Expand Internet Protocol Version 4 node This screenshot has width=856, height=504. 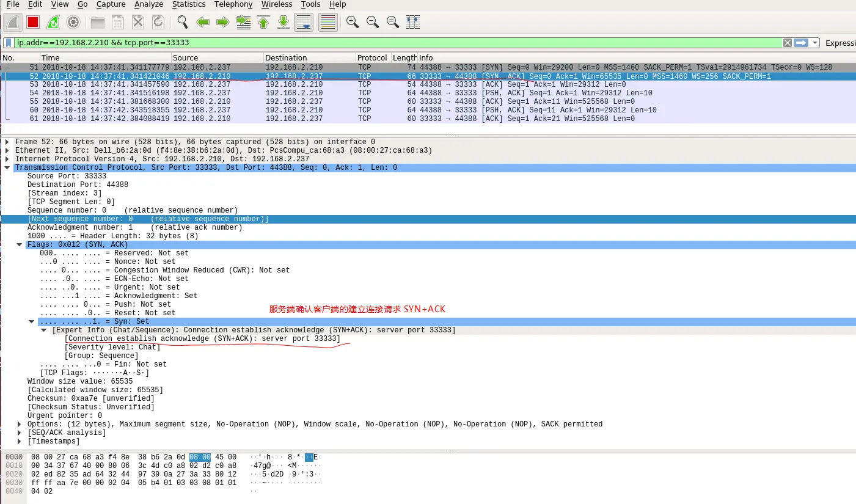click(x=7, y=159)
